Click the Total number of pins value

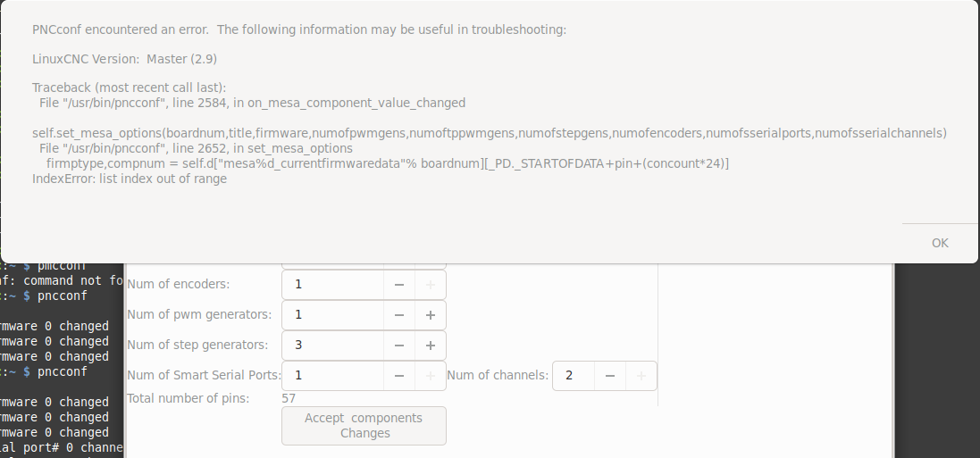(289, 398)
